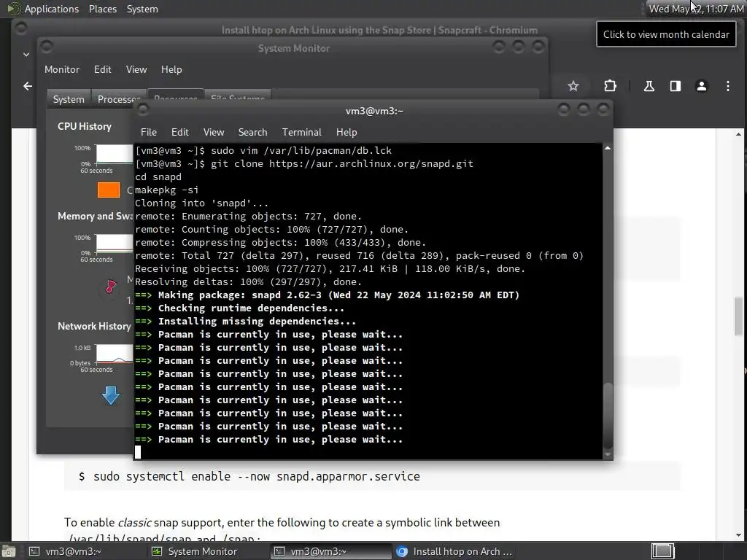Click the Applications menu logo icon

point(13,9)
